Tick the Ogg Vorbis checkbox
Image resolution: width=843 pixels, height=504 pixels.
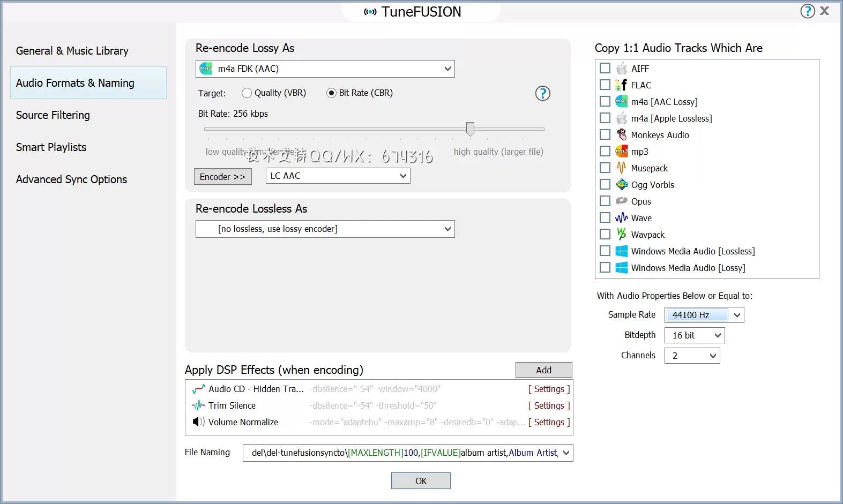click(605, 184)
